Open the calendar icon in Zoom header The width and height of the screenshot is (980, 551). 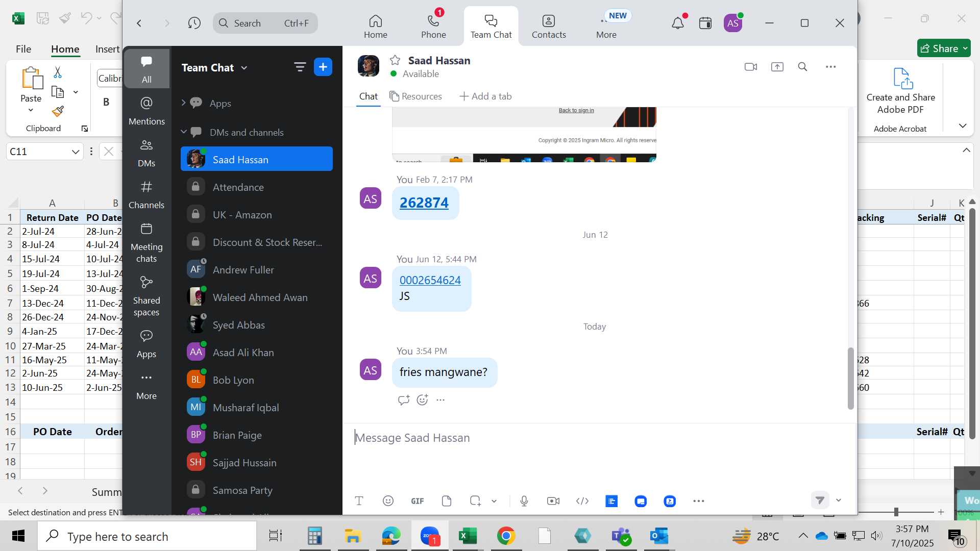click(705, 23)
